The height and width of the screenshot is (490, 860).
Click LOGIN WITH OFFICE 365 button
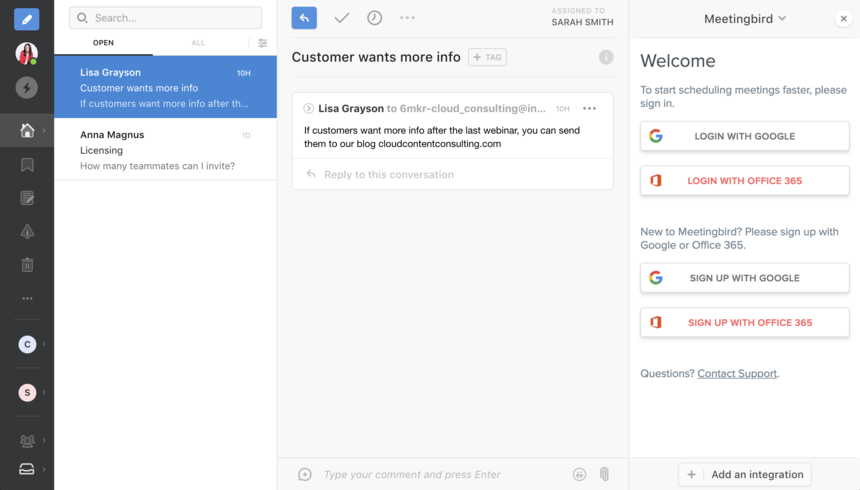click(x=744, y=181)
